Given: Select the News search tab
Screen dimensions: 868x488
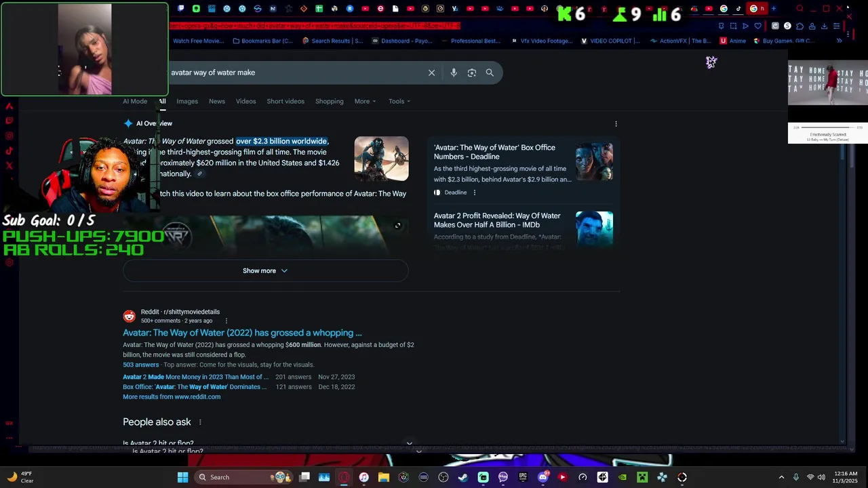Looking at the screenshot, I should pos(217,102).
